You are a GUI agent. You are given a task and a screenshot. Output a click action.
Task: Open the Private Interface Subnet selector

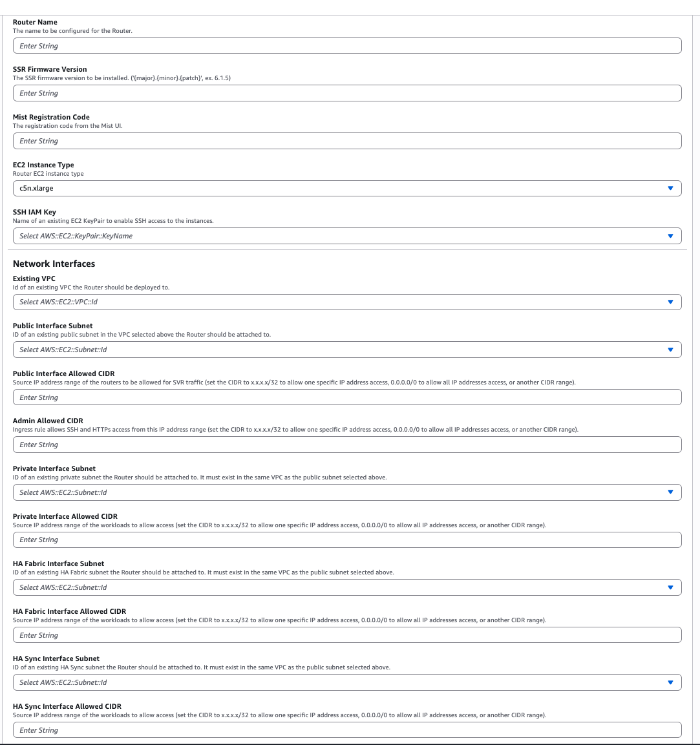(347, 492)
